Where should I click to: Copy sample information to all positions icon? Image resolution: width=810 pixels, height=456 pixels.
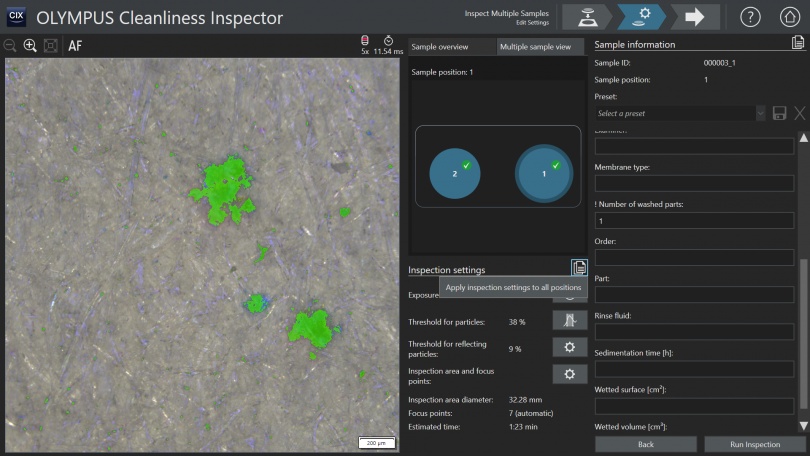(x=797, y=43)
